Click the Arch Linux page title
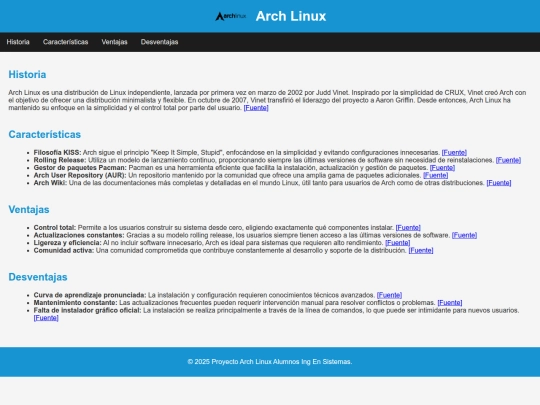 (291, 16)
